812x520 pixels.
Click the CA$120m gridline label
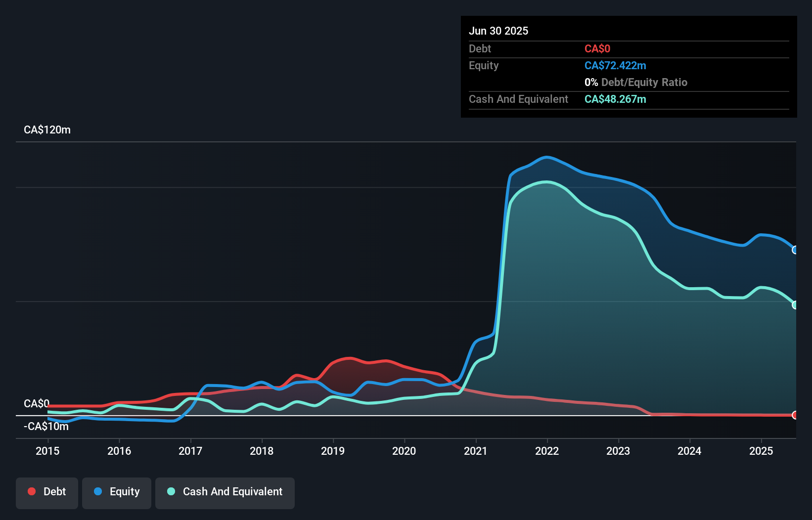(x=47, y=130)
